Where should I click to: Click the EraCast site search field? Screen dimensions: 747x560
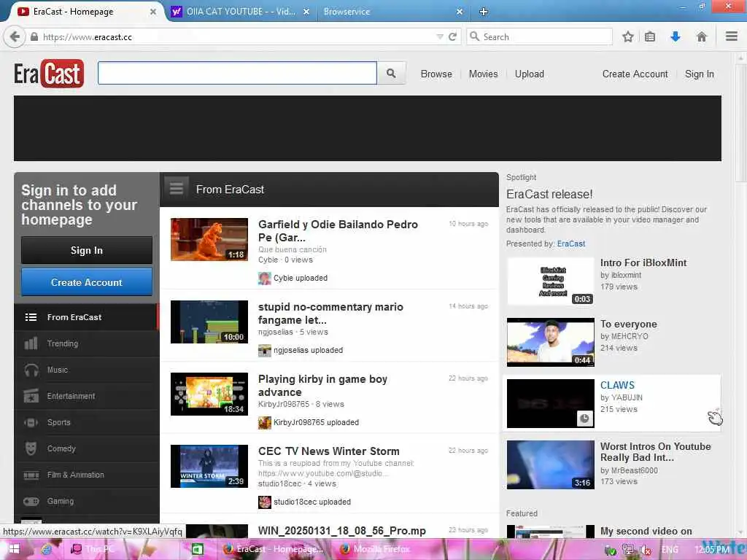(x=237, y=73)
